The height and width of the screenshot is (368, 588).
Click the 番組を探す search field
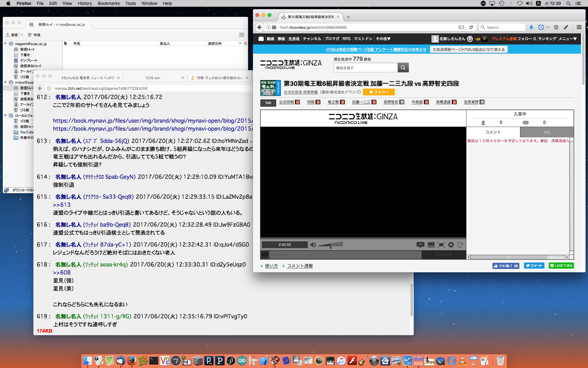tap(365, 68)
